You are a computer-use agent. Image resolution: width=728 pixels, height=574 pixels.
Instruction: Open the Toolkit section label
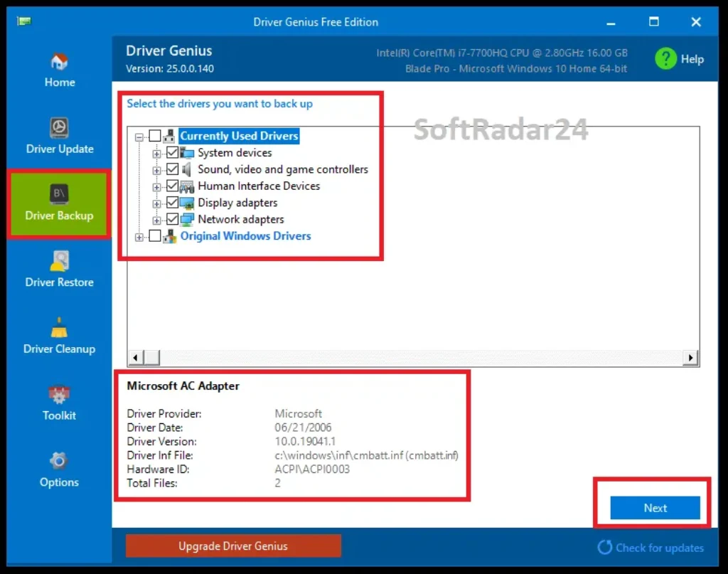tap(59, 415)
